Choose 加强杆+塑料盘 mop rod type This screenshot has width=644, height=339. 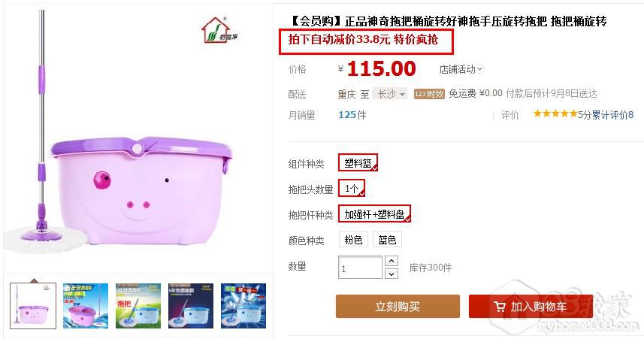(x=374, y=213)
